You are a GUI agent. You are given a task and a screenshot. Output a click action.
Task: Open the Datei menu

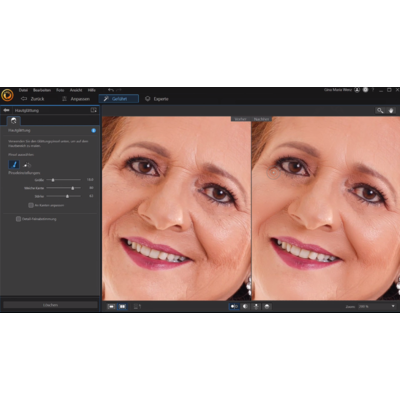click(23, 90)
